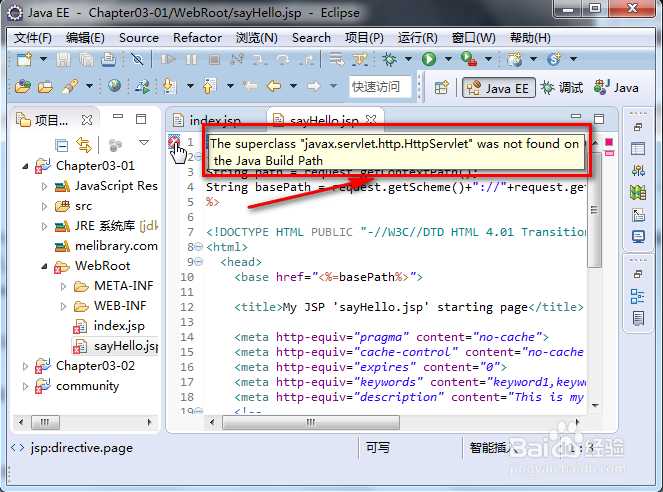Screen dimensions: 663x492
Task: Open the 帮助(H) menu
Action: (x=530, y=38)
